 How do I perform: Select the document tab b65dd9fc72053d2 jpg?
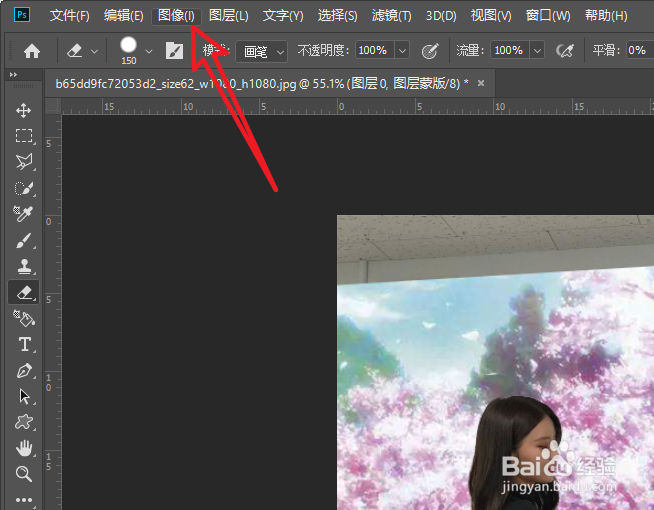point(262,84)
